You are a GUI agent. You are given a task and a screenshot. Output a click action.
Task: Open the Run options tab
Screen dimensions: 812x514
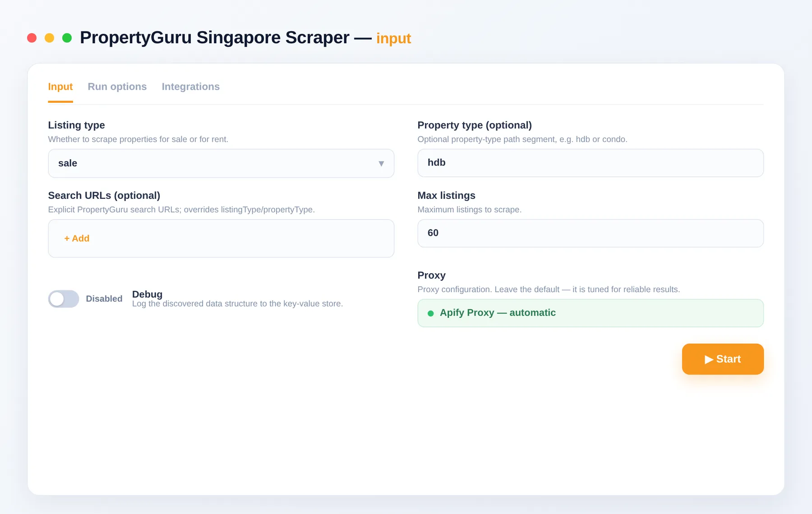point(117,87)
